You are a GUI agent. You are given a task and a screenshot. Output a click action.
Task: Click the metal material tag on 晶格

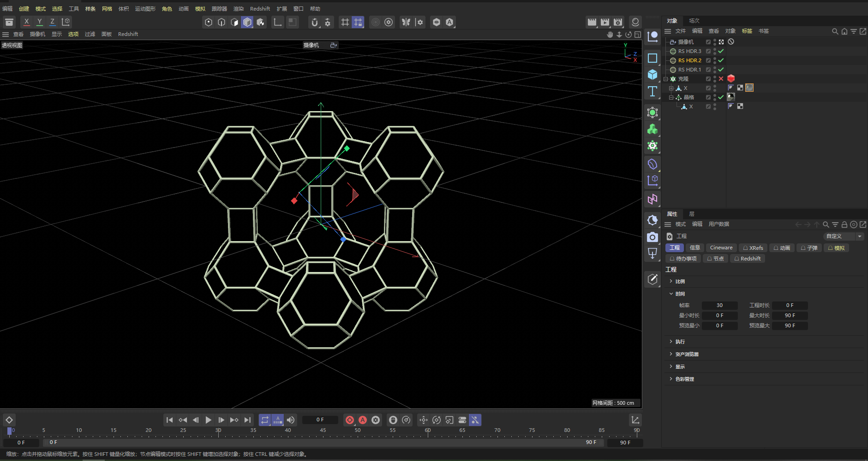coord(731,97)
